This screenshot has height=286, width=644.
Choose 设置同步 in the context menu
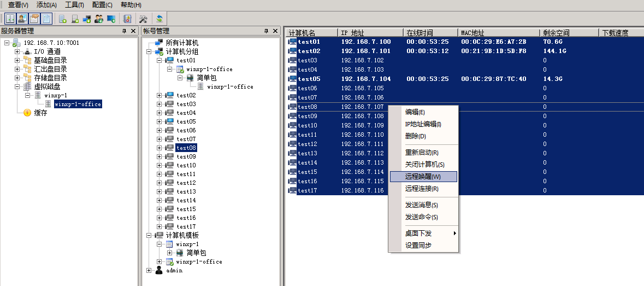pos(423,246)
